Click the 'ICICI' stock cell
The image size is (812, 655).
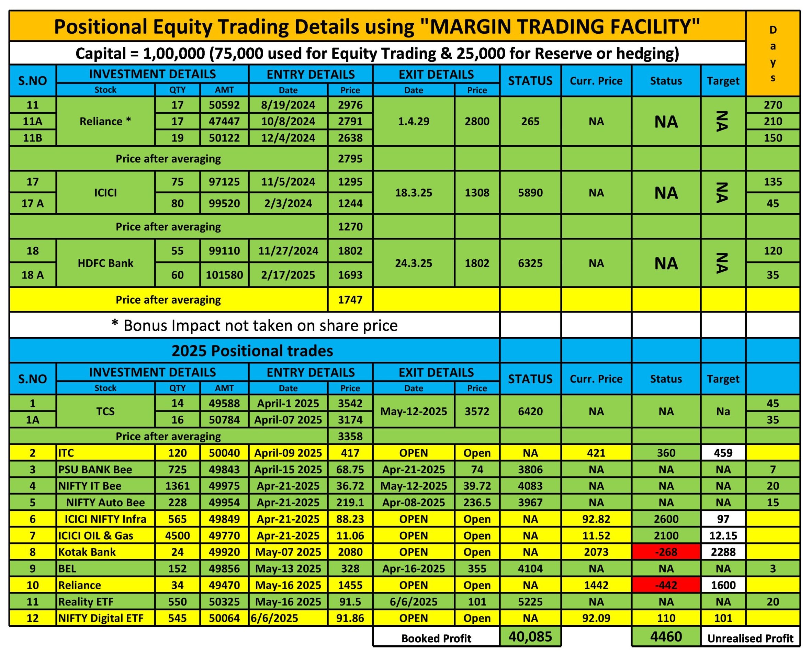(x=105, y=192)
